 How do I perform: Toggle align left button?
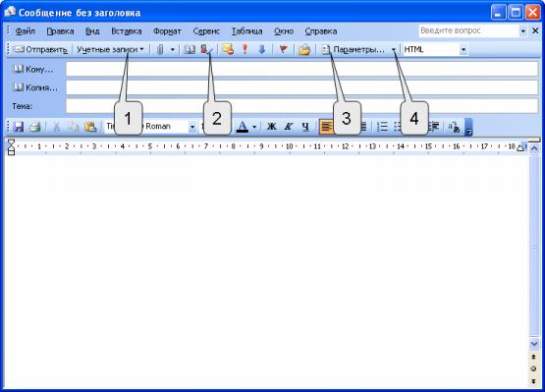coord(326,127)
